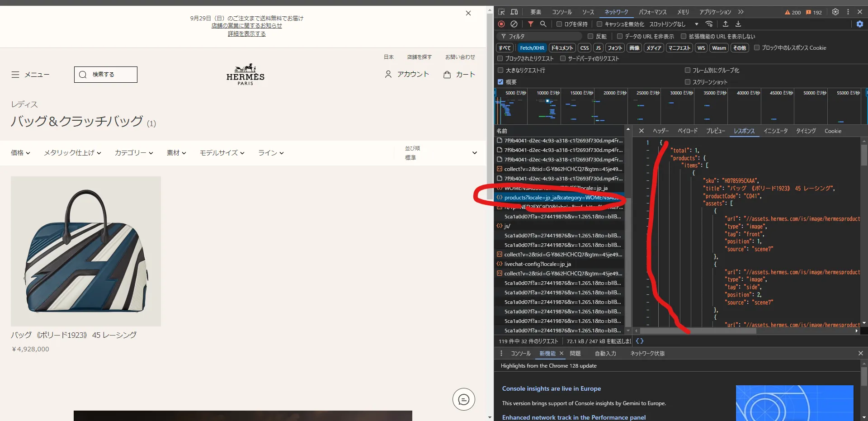Switch to the プレビュー tab
868x421 pixels.
715,131
